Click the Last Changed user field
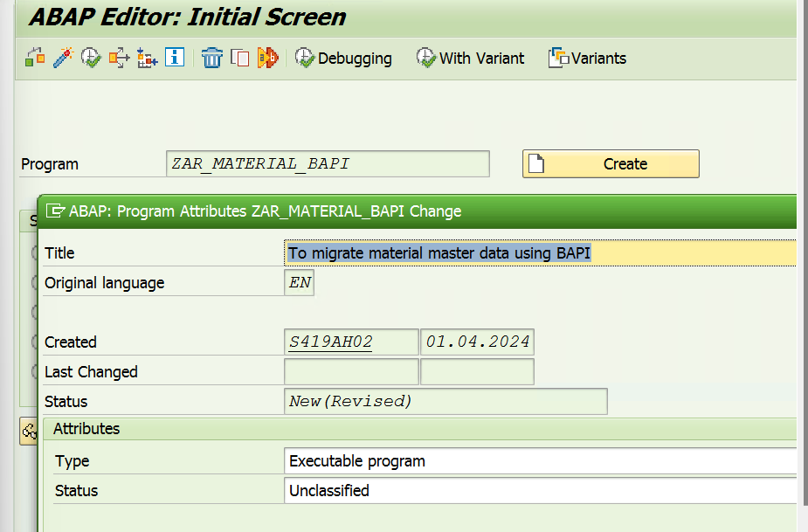The width and height of the screenshot is (808, 532). pos(351,371)
